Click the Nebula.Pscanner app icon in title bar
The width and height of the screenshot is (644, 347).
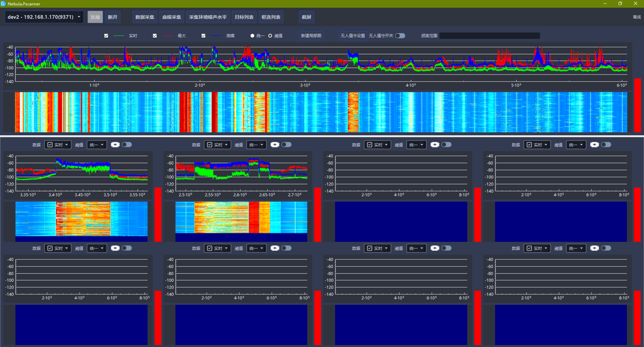(4, 4)
